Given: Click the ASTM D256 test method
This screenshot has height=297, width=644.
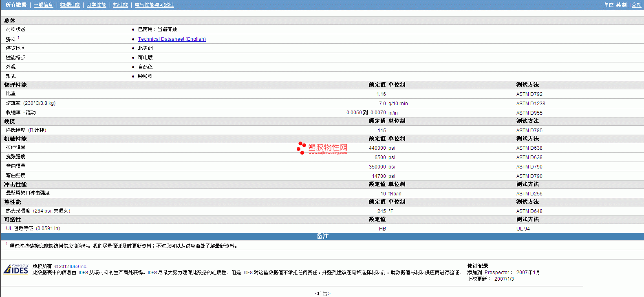Looking at the screenshot, I should [x=529, y=194].
